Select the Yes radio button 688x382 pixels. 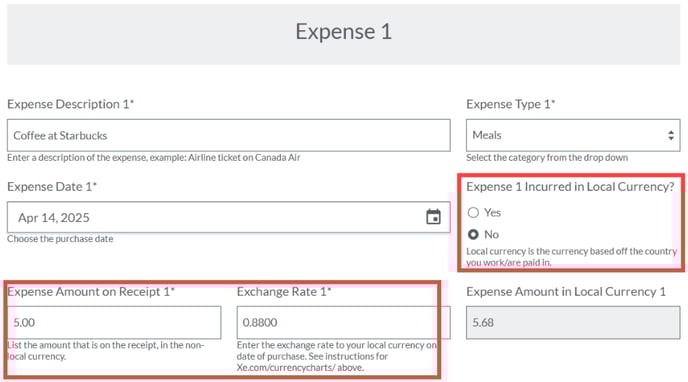coord(473,213)
